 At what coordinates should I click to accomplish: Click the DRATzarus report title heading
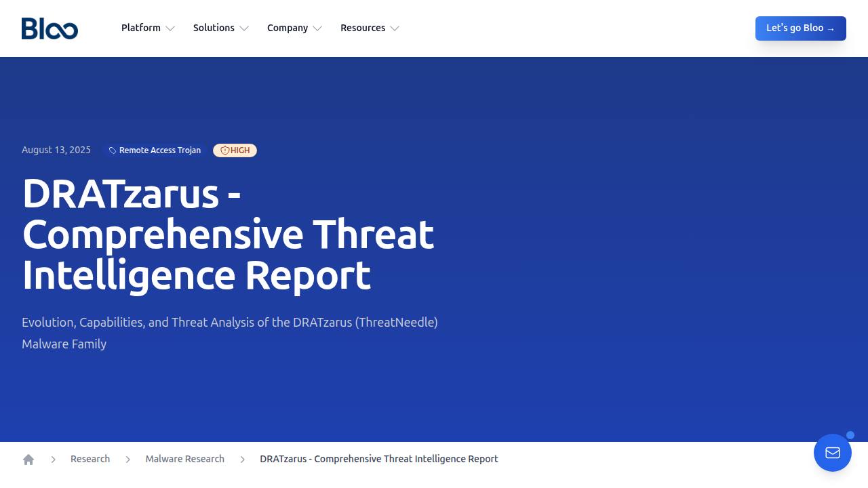228,234
